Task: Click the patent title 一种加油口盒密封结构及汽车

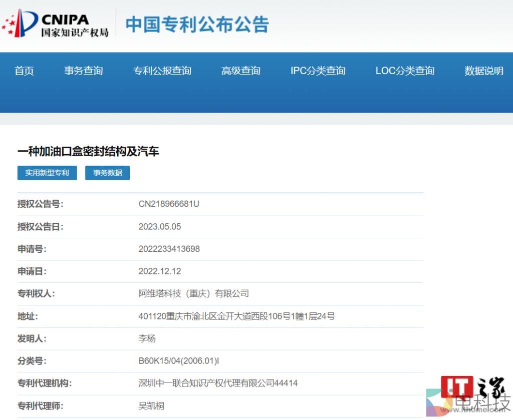Action: tap(88, 151)
